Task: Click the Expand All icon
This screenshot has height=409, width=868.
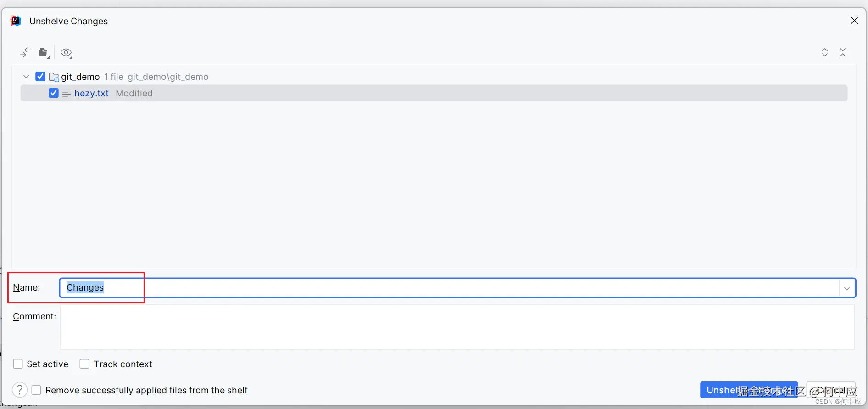Action: coord(825,52)
